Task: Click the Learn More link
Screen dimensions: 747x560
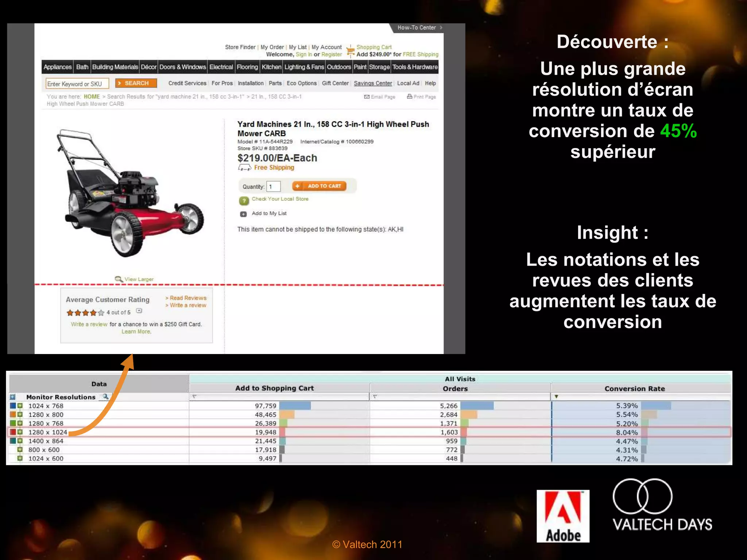Action: tap(136, 331)
